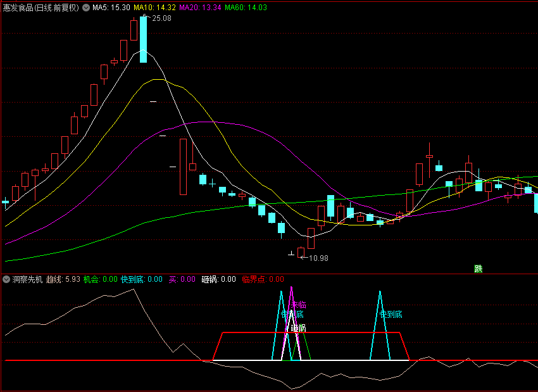Select the 砸锅: 0.00 value
The width and height of the screenshot is (538, 392).
(218, 279)
